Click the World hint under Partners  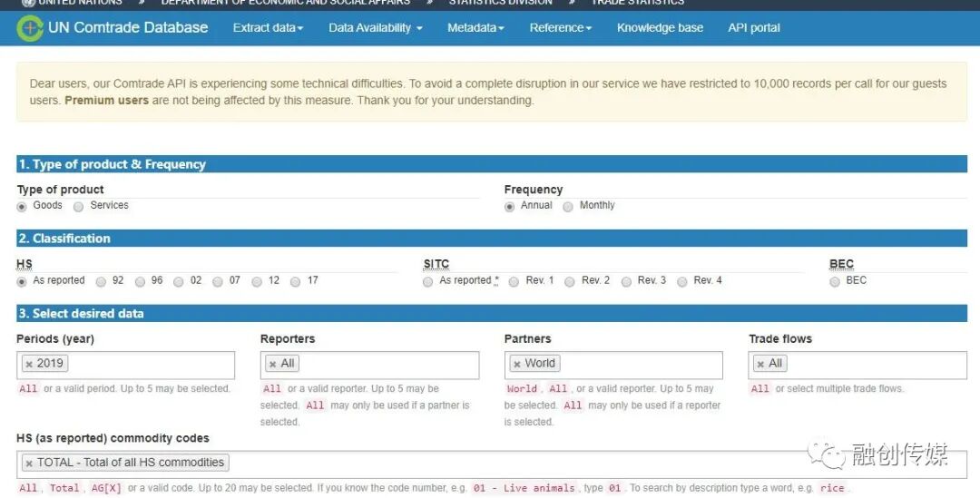(522, 388)
